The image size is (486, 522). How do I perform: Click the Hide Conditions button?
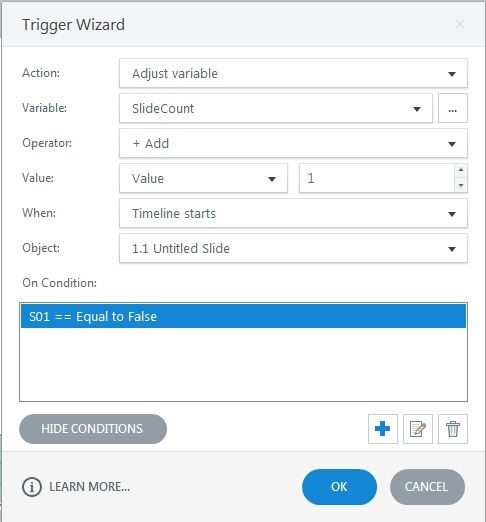tap(93, 429)
